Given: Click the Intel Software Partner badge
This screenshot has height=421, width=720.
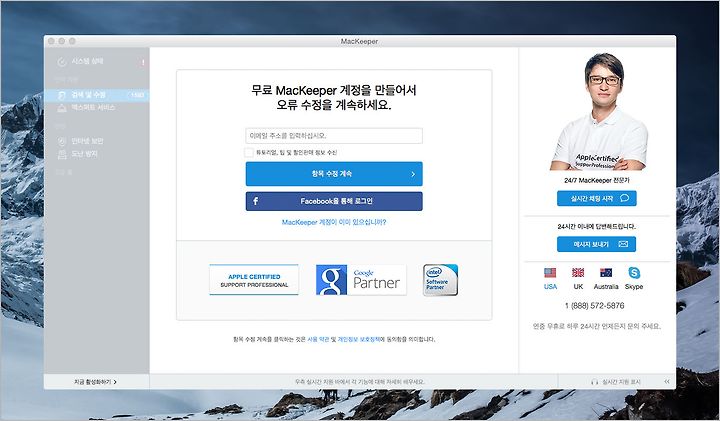Looking at the screenshot, I should [x=440, y=280].
